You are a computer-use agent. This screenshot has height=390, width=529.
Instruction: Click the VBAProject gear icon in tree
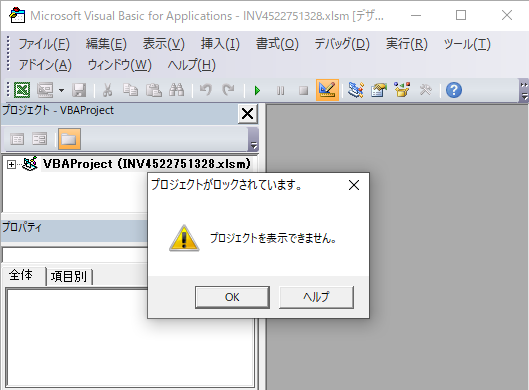30,164
